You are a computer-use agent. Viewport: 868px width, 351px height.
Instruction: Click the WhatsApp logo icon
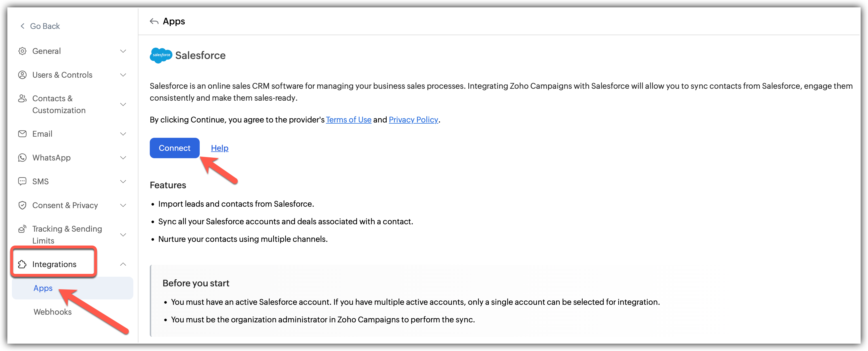coord(22,158)
